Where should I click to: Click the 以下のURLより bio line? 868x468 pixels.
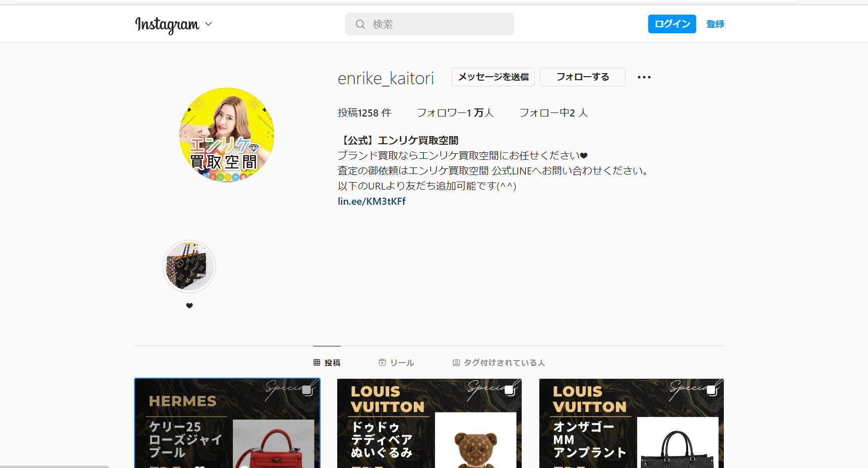pos(427,186)
